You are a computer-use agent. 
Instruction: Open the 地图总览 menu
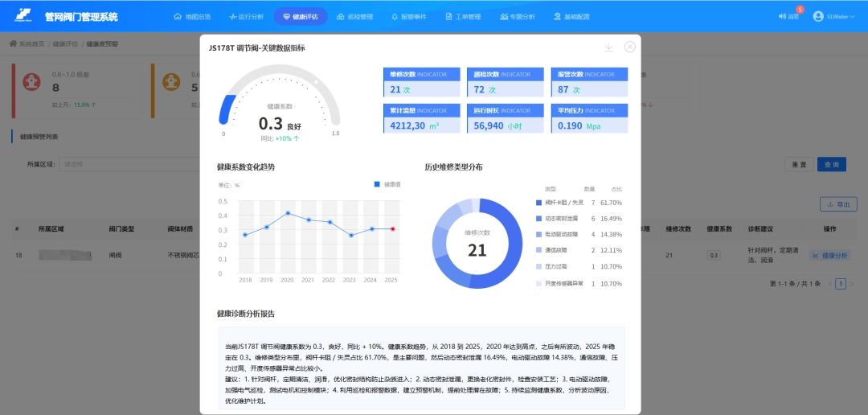point(192,17)
